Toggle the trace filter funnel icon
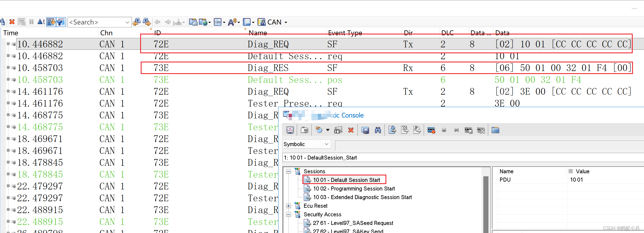644x233 pixels. pyautogui.click(x=61, y=22)
